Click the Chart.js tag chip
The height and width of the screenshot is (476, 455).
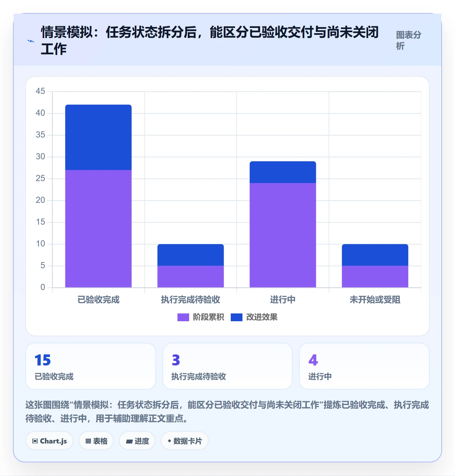click(x=49, y=441)
